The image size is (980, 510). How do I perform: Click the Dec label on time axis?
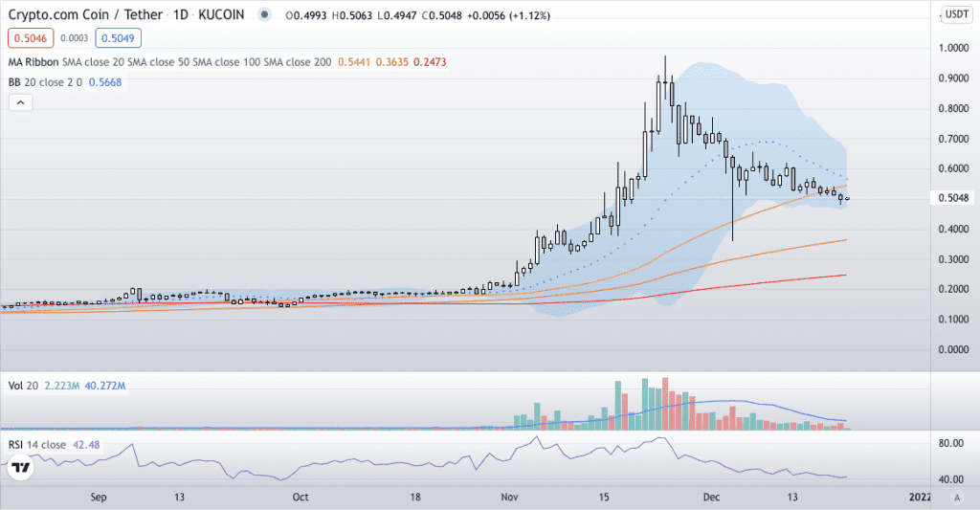pos(711,497)
